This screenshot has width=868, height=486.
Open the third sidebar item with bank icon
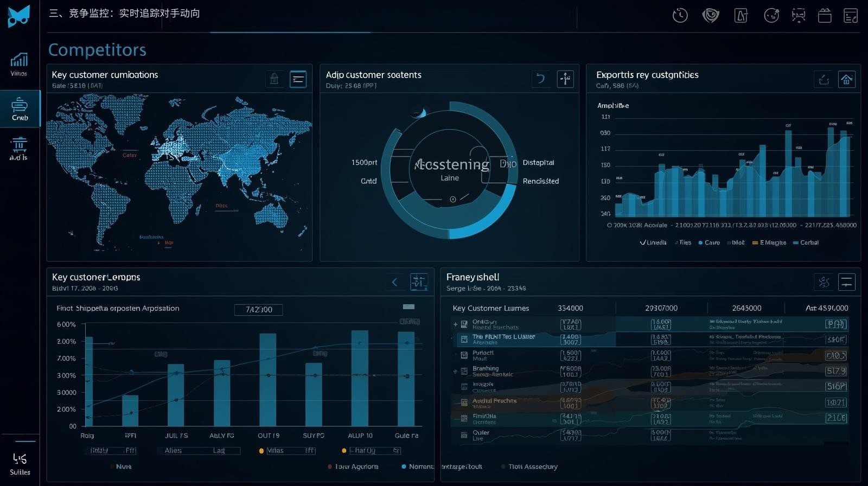tap(18, 148)
